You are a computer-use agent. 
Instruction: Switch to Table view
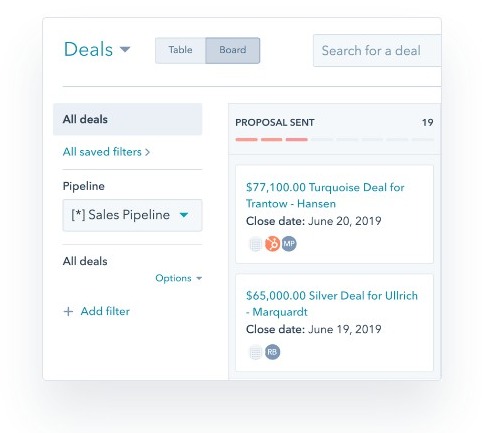pyautogui.click(x=180, y=50)
